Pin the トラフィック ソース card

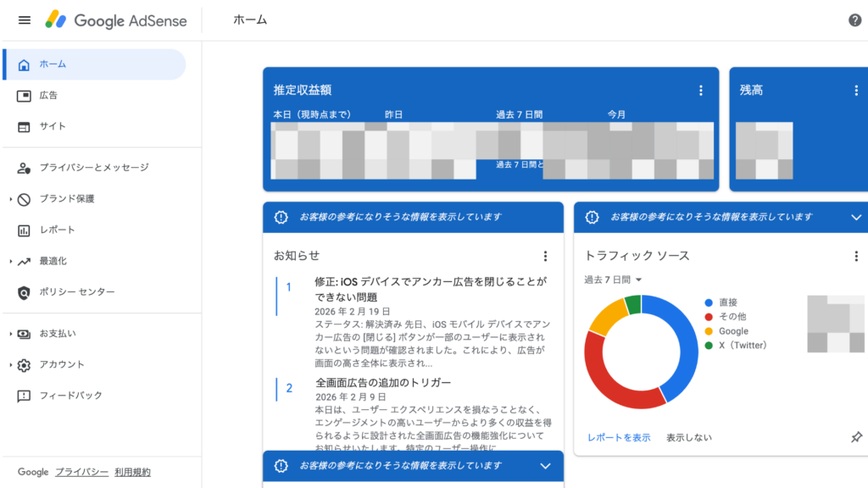point(856,437)
